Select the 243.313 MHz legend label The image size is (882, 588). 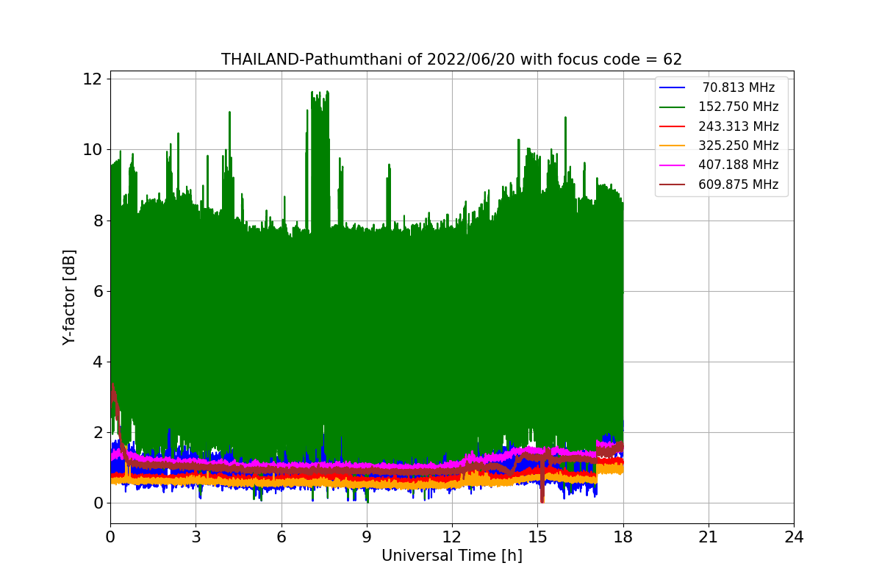coord(739,126)
